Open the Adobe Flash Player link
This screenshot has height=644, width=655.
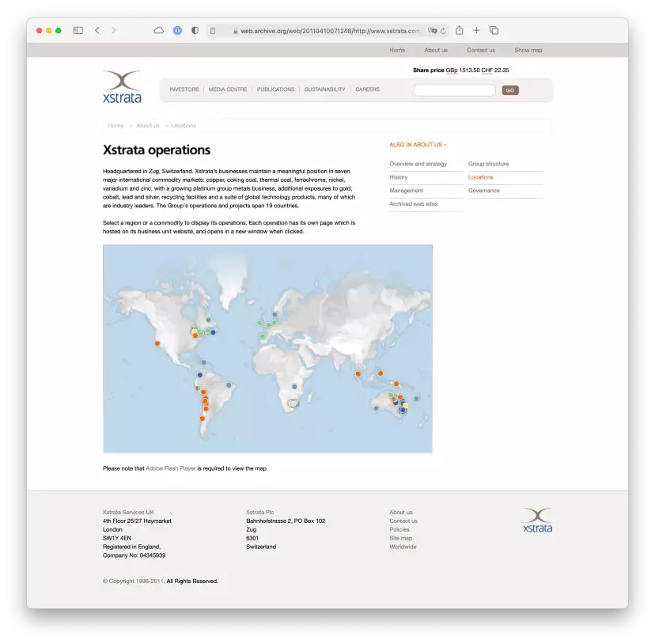click(x=170, y=468)
